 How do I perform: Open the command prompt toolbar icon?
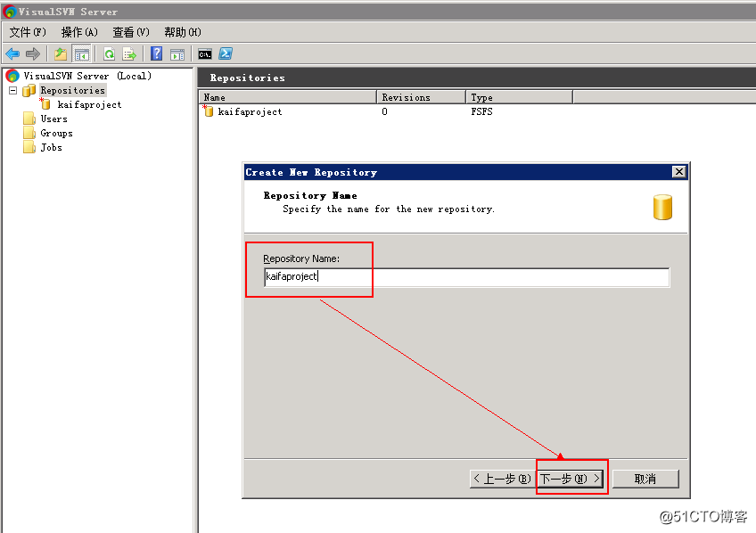coord(205,54)
